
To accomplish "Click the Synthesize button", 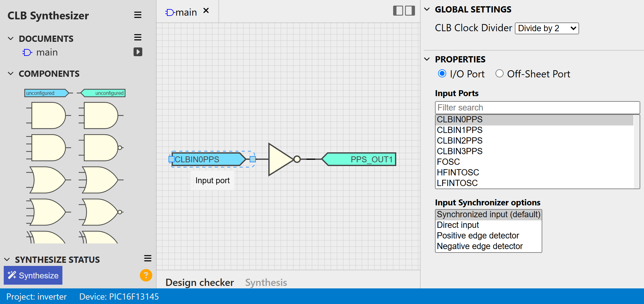I will click(33, 275).
